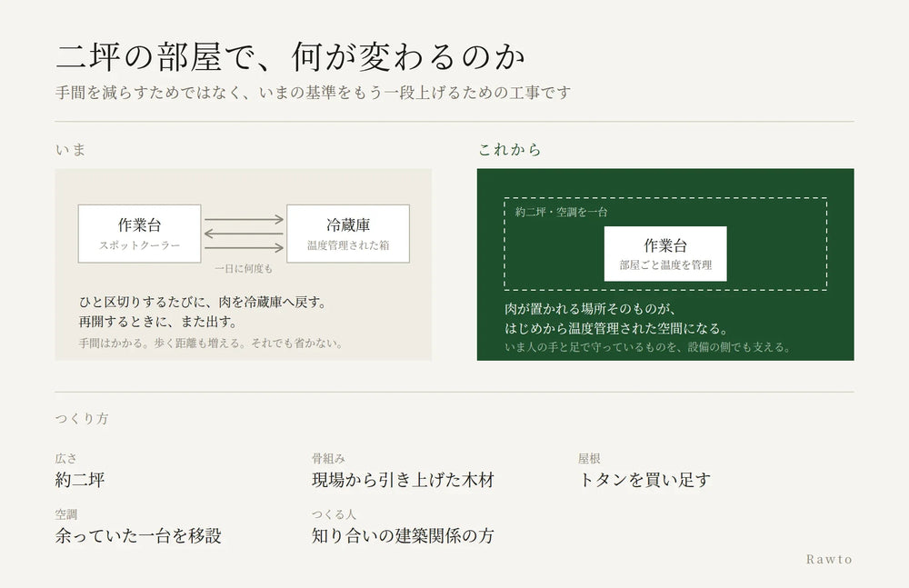Image resolution: width=909 pixels, height=588 pixels.
Task: Click the value 約二坪 under 広さ
Action: [80, 480]
